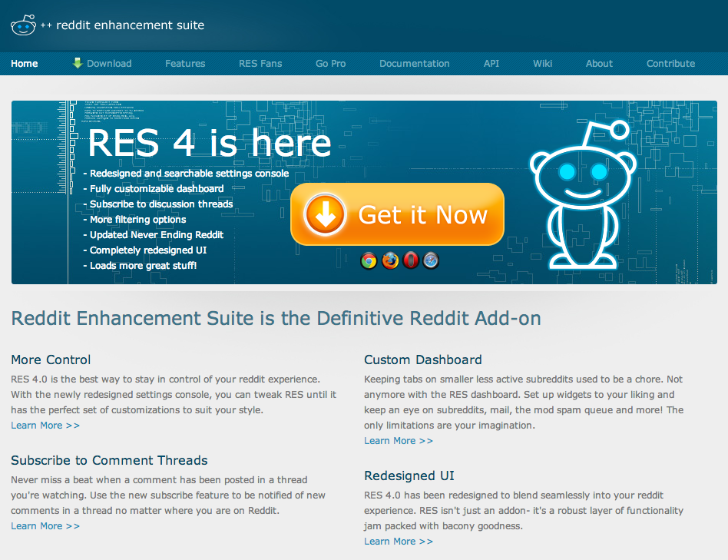Click the Chrome browser icon
This screenshot has height=560, width=728.
pyautogui.click(x=369, y=261)
